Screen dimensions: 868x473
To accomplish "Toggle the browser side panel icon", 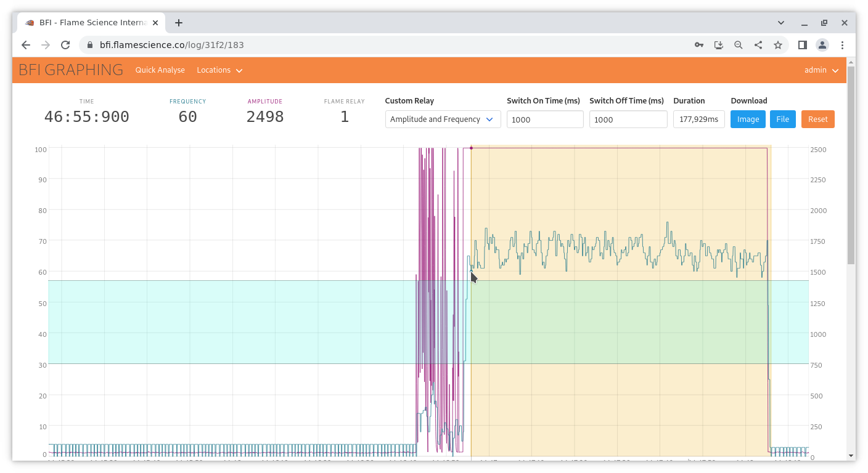I will tap(803, 45).
